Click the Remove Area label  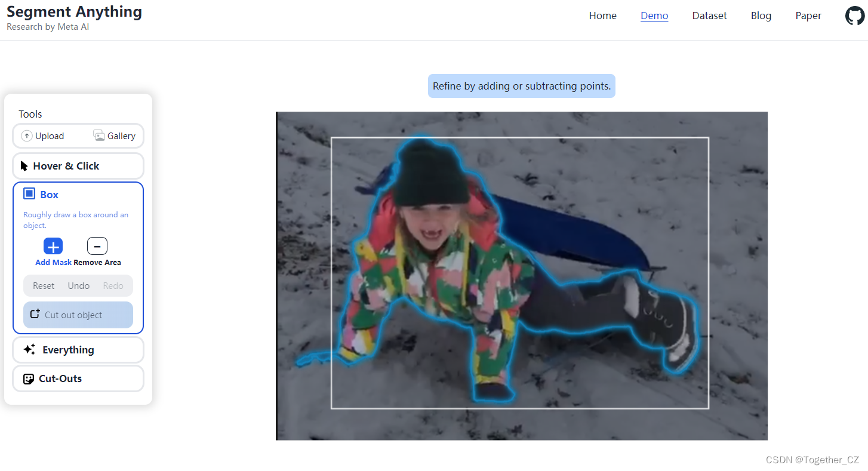coord(97,263)
